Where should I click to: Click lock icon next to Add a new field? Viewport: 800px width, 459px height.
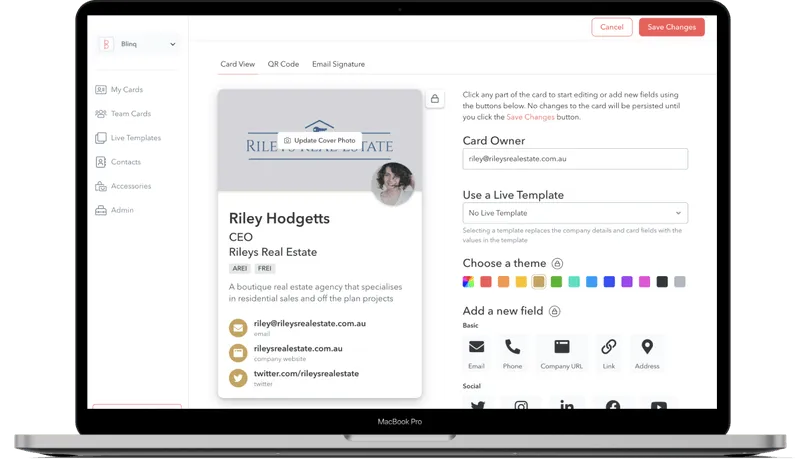pyautogui.click(x=555, y=312)
